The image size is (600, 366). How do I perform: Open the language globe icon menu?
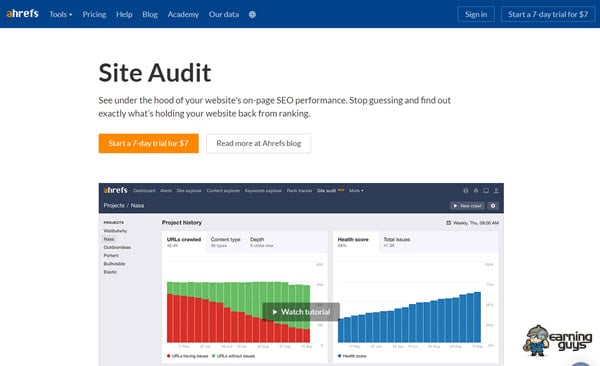(252, 15)
